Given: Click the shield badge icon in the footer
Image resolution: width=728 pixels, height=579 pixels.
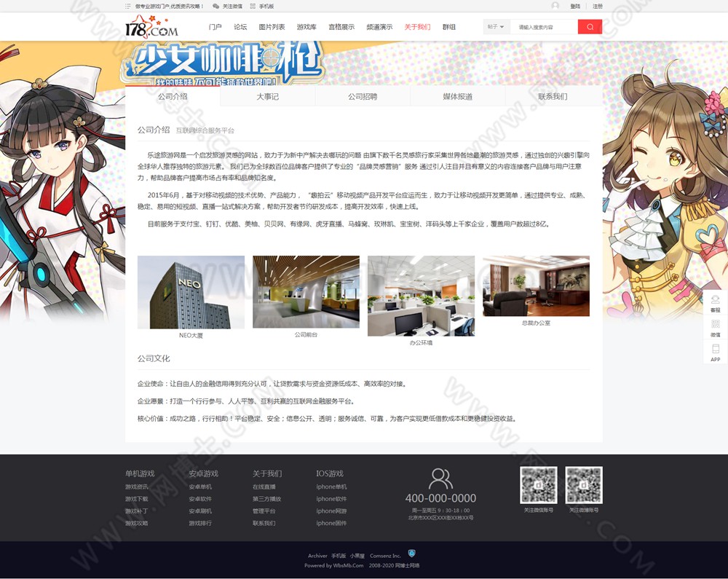Looking at the screenshot, I should click(x=411, y=553).
